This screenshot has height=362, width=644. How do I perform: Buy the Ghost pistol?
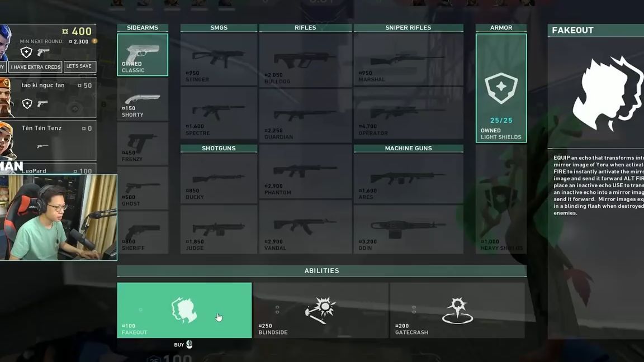pos(143,188)
